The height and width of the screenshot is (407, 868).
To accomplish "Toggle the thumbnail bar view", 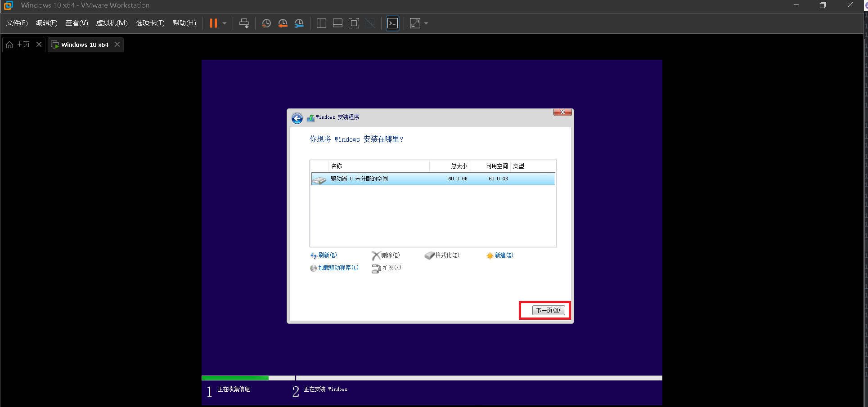I will tap(337, 23).
